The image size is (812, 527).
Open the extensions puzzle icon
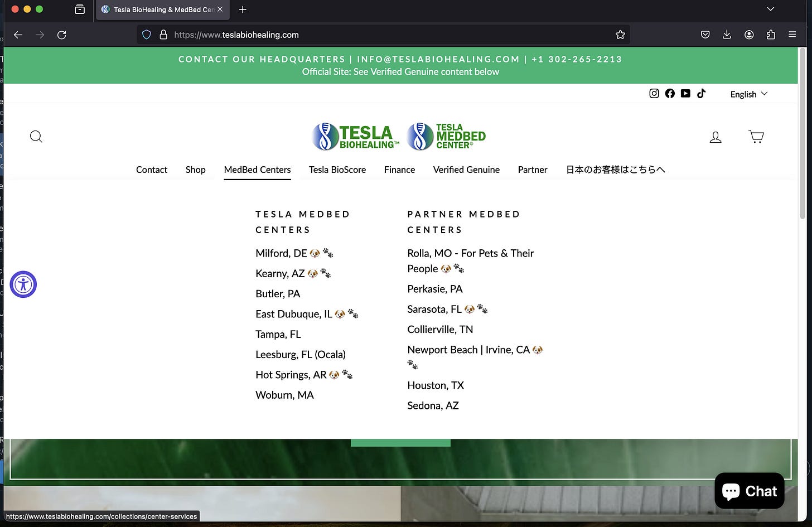click(x=771, y=35)
